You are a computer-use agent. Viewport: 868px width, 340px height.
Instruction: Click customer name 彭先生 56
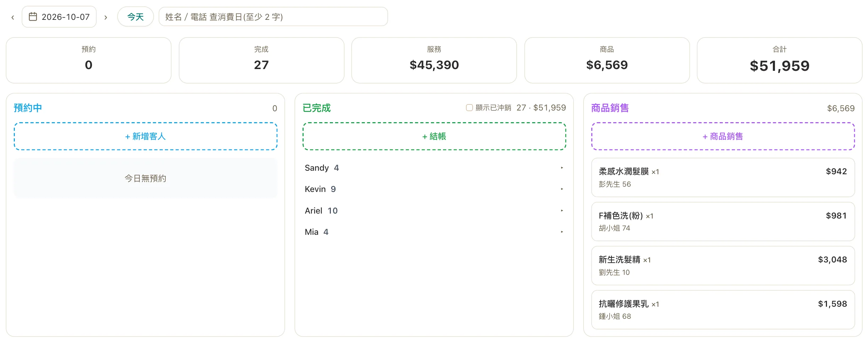pyautogui.click(x=615, y=184)
